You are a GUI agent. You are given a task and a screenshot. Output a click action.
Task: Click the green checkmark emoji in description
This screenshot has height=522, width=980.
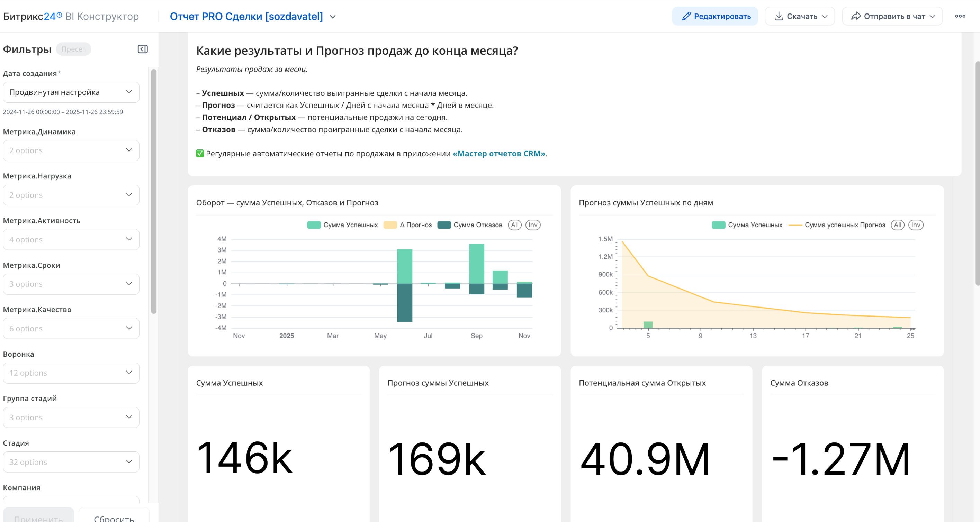click(x=200, y=154)
